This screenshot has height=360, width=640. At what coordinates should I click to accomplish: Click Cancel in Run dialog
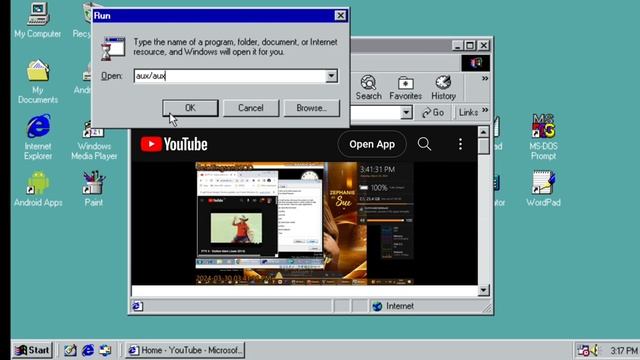[251, 108]
